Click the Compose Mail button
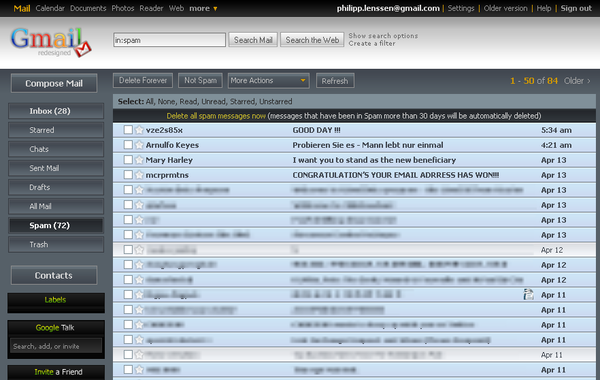This screenshot has height=380, width=600. tap(54, 83)
